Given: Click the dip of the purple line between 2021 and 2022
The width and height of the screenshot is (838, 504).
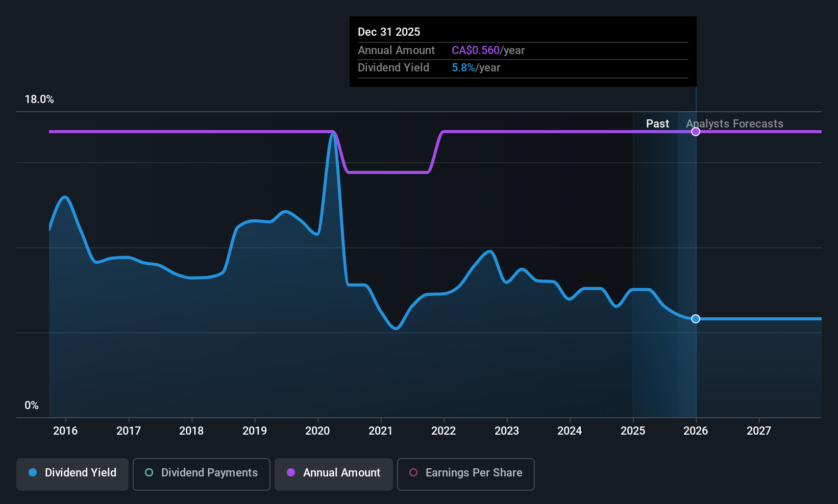Looking at the screenshot, I should [x=388, y=172].
